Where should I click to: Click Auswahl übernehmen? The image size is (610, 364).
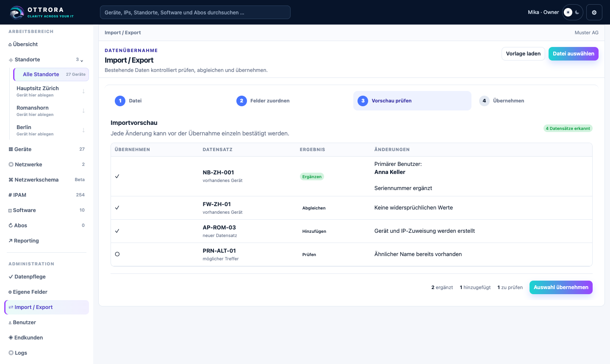[x=561, y=287]
